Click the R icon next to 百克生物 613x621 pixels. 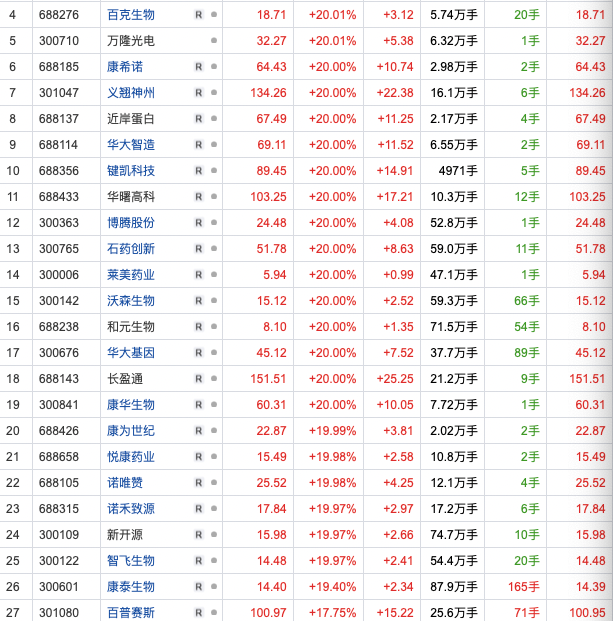click(198, 15)
